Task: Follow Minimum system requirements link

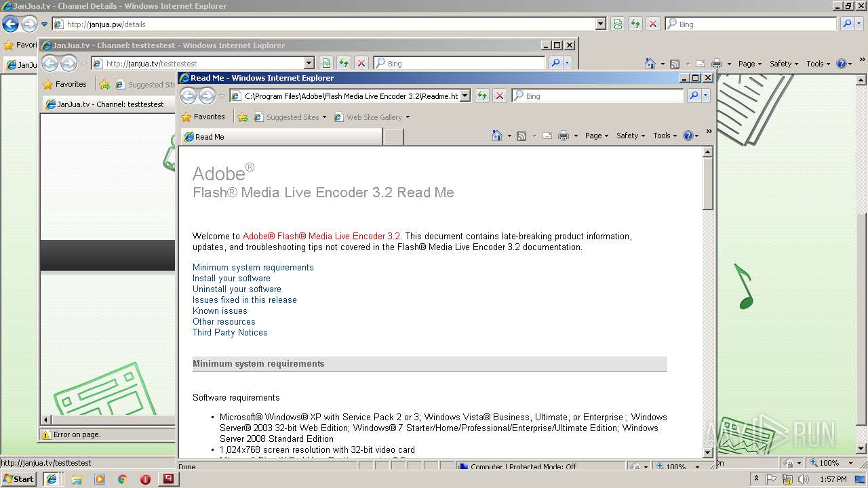Action: coord(253,268)
